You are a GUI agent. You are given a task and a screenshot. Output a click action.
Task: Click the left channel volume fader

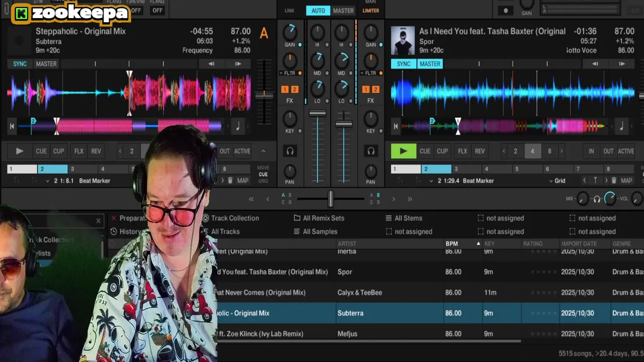317,114
